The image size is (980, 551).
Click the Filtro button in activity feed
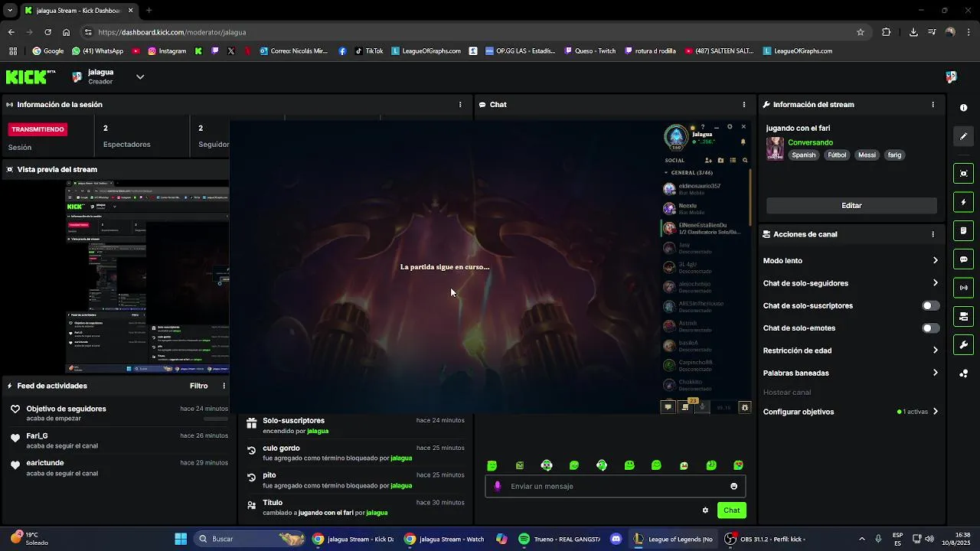[x=198, y=386]
